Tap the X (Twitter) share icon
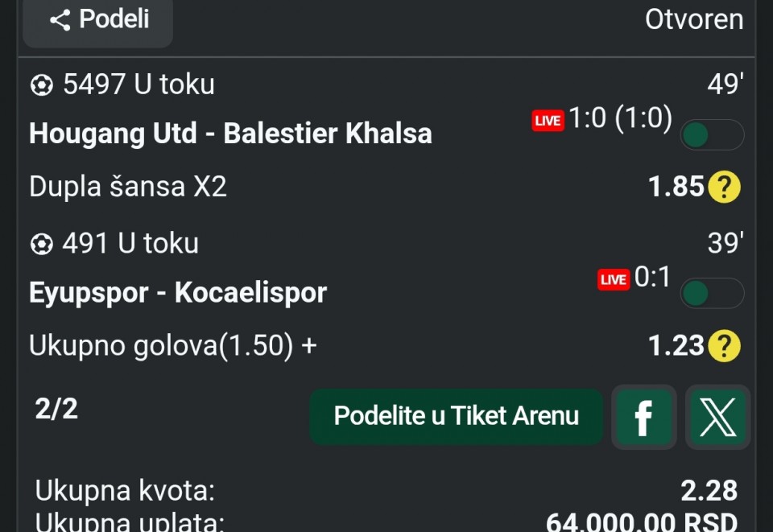 pyautogui.click(x=717, y=417)
